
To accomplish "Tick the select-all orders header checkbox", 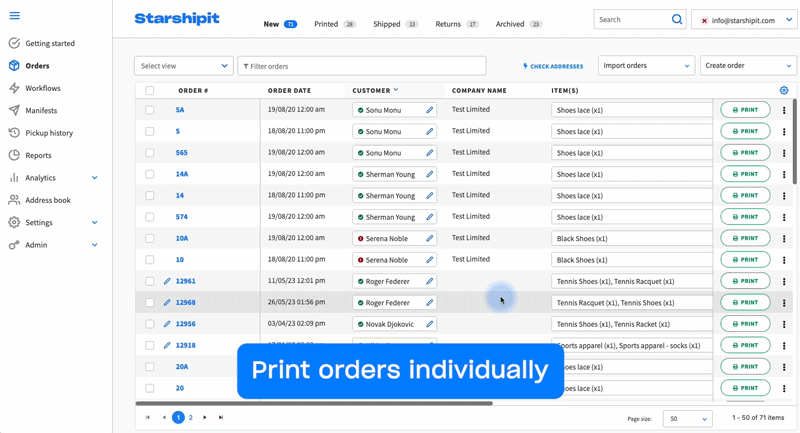I will click(x=150, y=90).
